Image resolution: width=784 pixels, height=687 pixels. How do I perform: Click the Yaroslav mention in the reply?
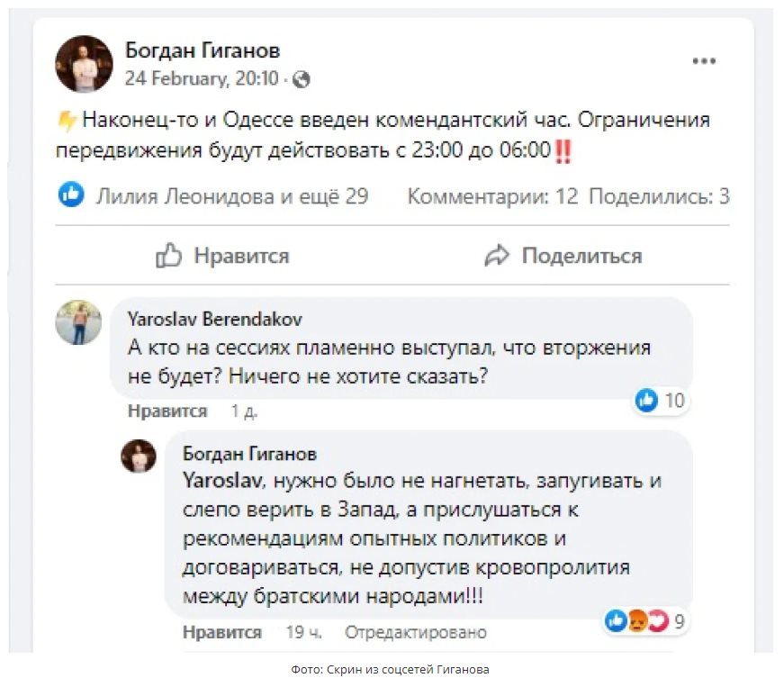222,481
